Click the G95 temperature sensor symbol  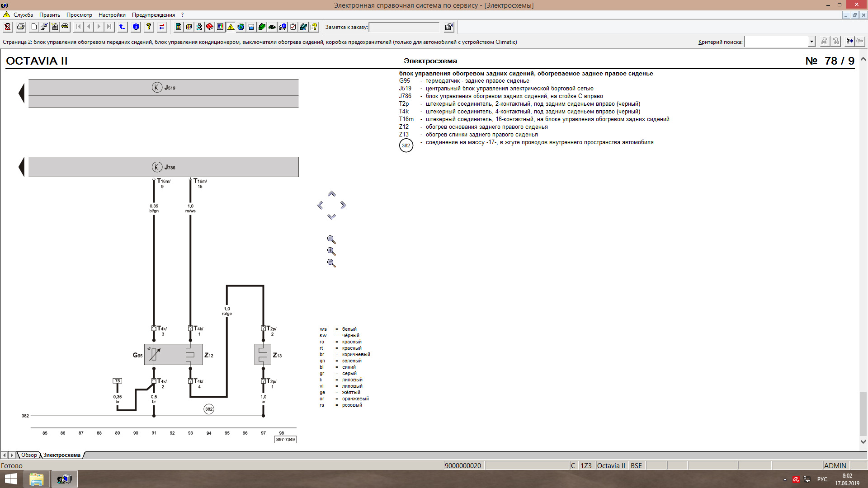(x=154, y=355)
